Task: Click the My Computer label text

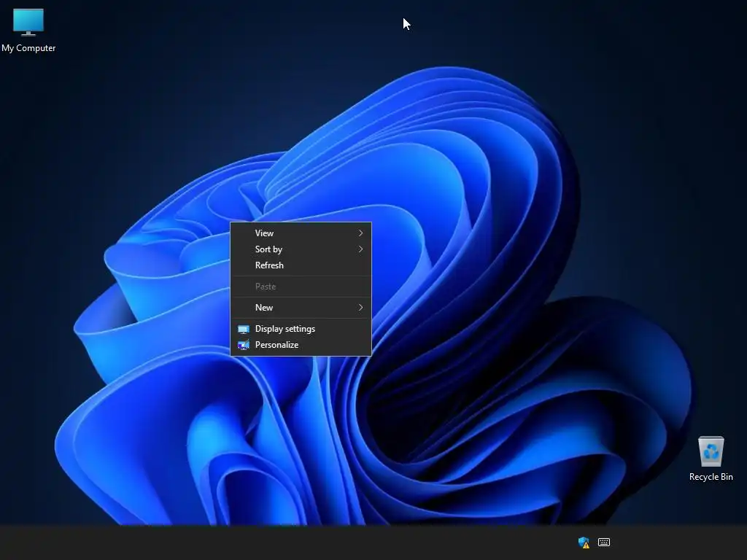Action: pyautogui.click(x=28, y=48)
